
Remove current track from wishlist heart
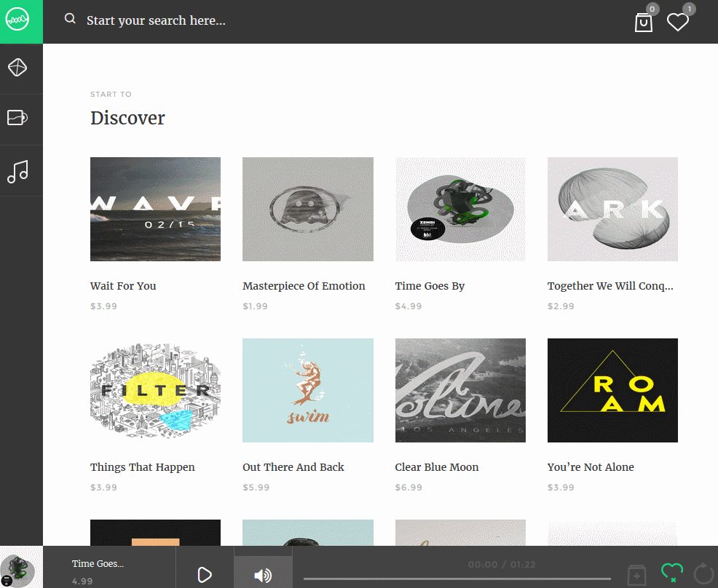(671, 573)
